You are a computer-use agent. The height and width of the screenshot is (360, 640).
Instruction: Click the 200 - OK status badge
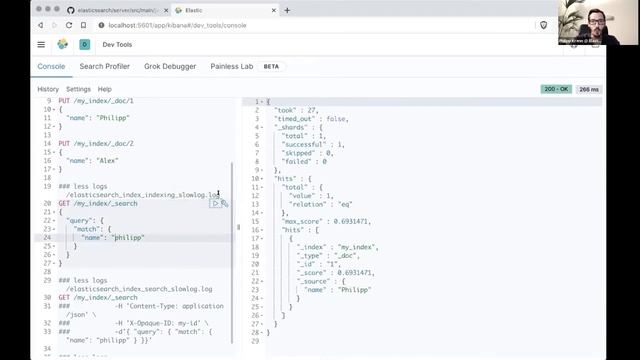click(556, 89)
